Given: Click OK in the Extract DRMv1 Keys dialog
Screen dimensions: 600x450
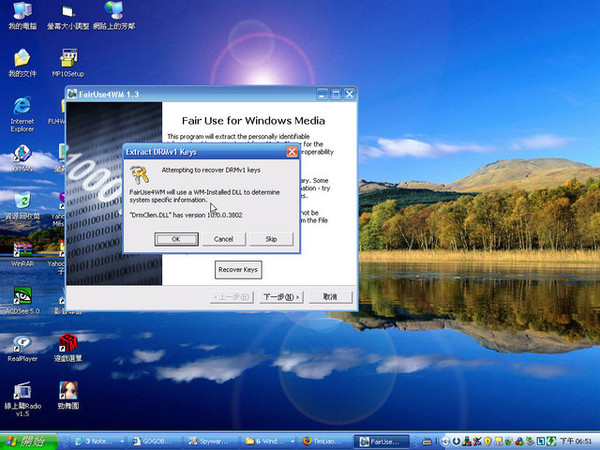Looking at the screenshot, I should coord(176,239).
